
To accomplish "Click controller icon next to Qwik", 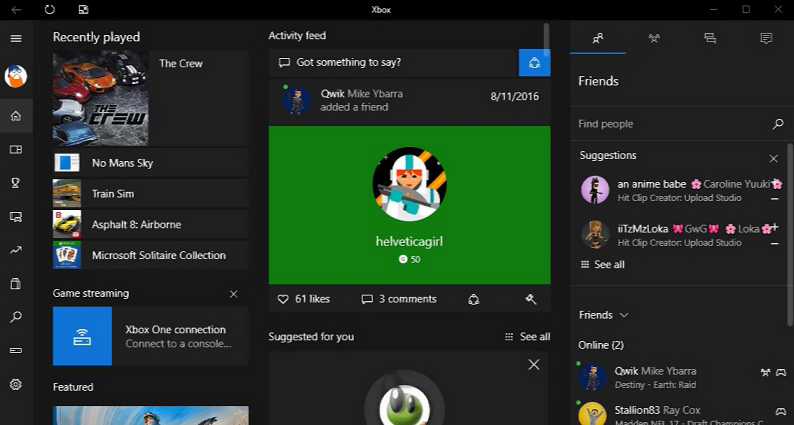I will [x=781, y=373].
